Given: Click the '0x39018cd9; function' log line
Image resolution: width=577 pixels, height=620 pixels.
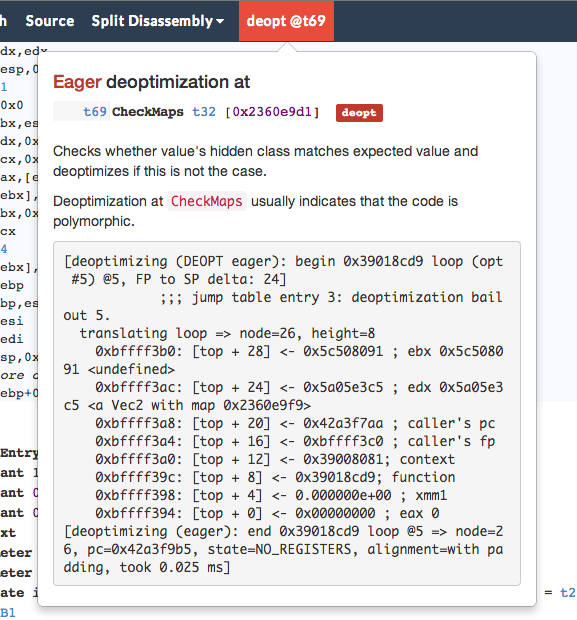Looking at the screenshot, I should (275, 477).
